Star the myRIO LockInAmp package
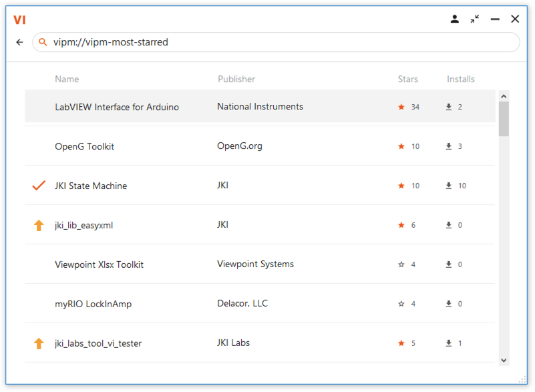This screenshot has width=535, height=392. [401, 304]
